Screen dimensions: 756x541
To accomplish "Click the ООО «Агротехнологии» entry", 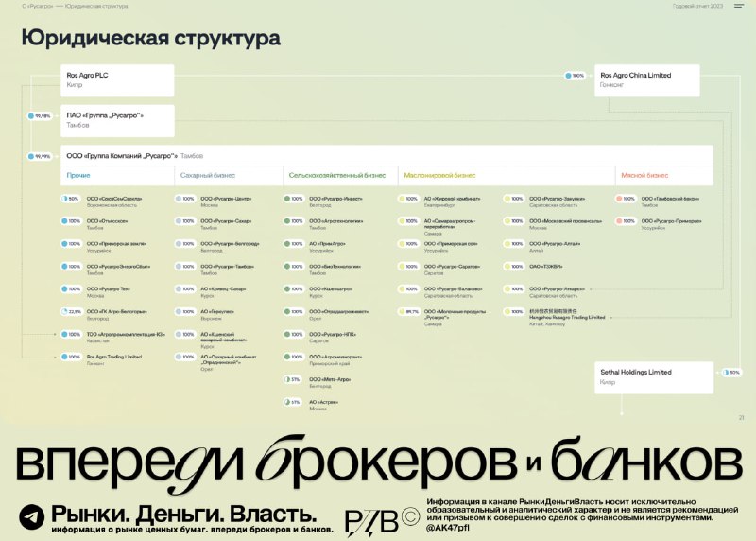I will point(336,224).
